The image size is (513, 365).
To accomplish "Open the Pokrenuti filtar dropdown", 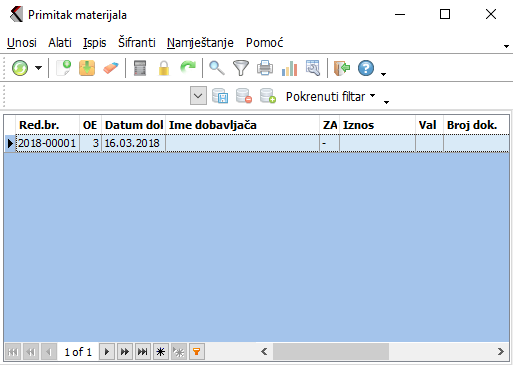I will click(x=330, y=97).
